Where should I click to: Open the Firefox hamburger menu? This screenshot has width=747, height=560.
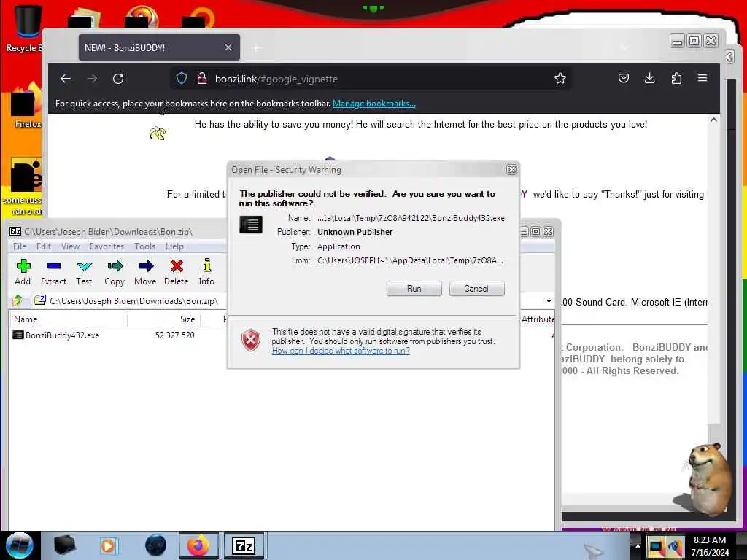tap(703, 78)
